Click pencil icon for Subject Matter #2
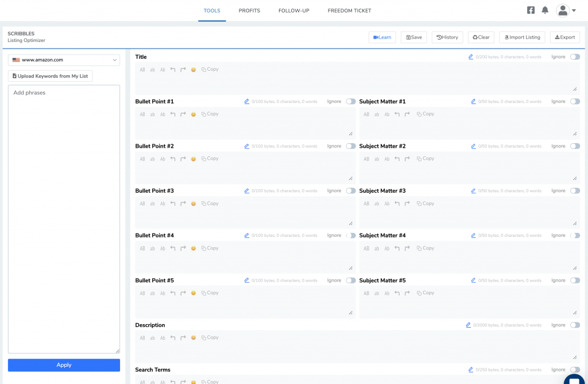The width and height of the screenshot is (588, 384). point(473,147)
